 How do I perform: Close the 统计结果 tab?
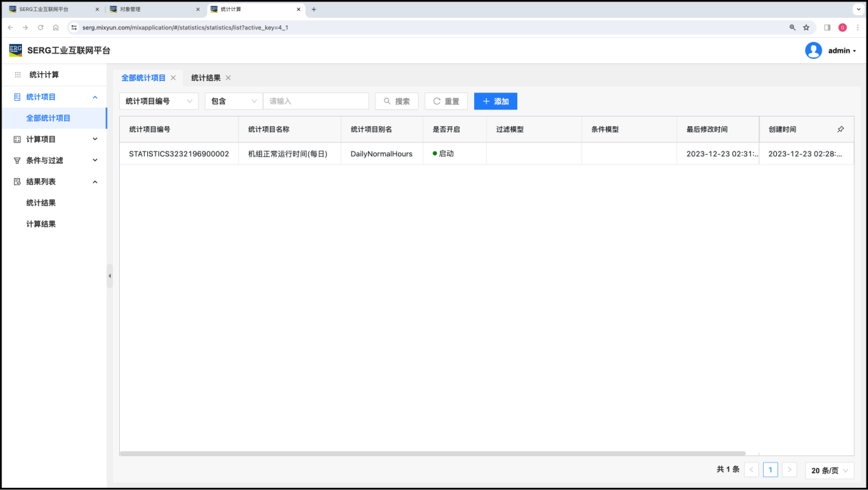point(228,78)
